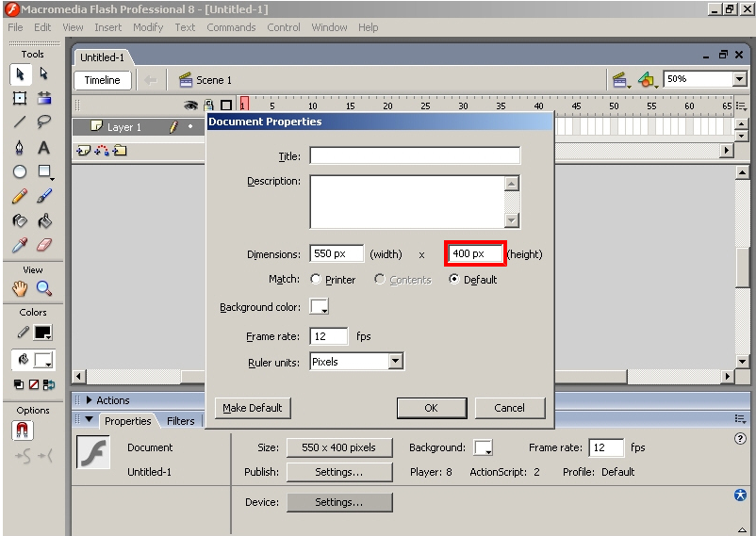Select the Hand tool
The height and width of the screenshot is (536, 756).
coord(20,289)
